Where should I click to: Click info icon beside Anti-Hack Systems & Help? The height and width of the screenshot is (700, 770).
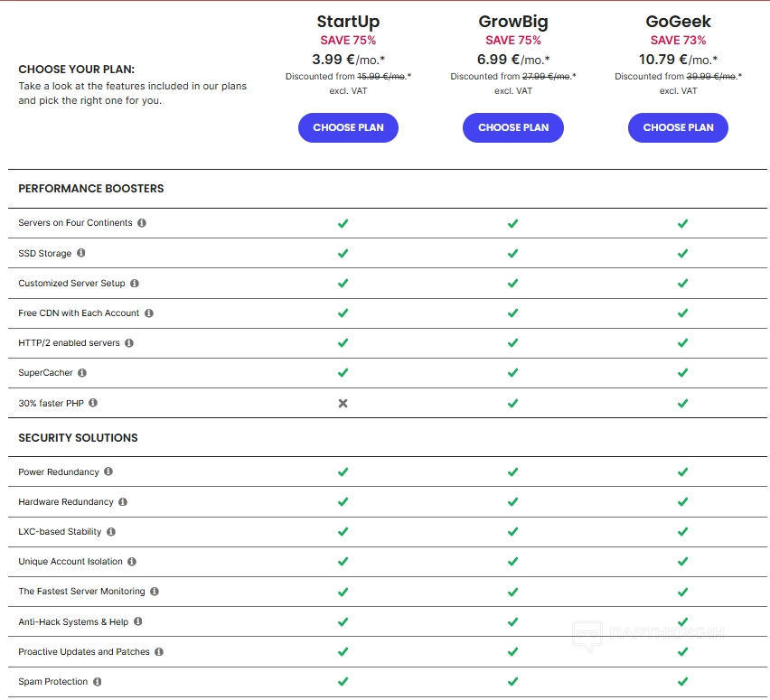(x=138, y=621)
